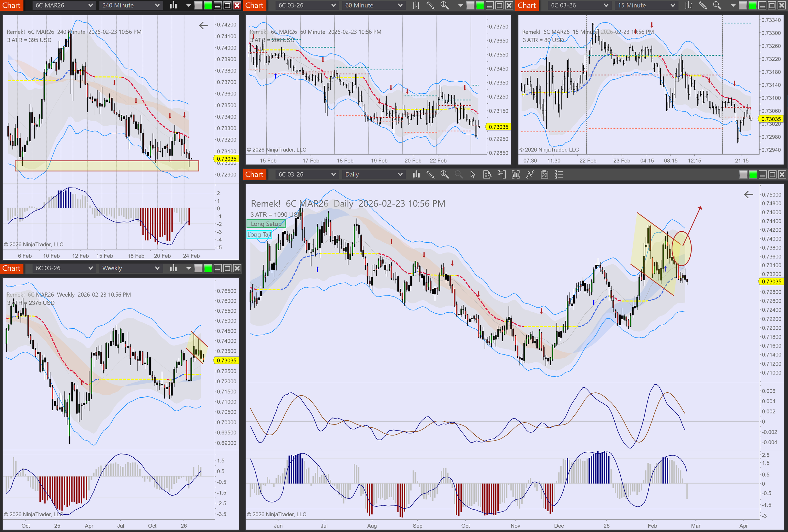Open Properties list icon on Daily chart

point(559,175)
